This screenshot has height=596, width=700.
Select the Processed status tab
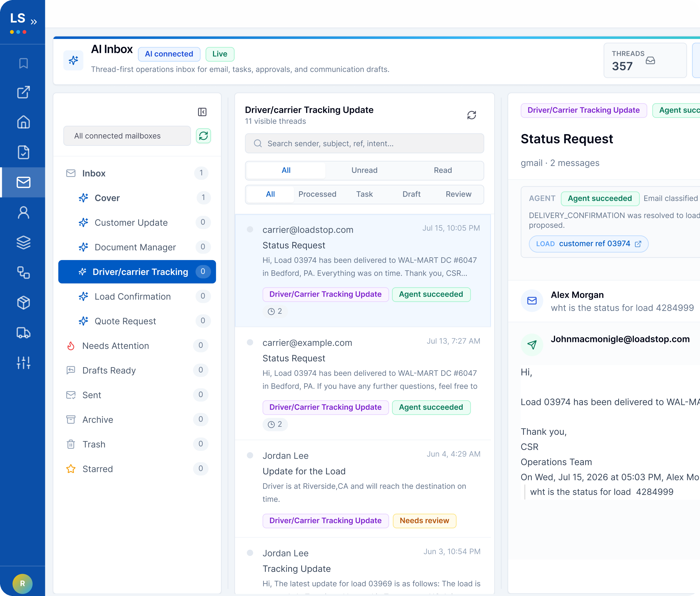pos(317,194)
